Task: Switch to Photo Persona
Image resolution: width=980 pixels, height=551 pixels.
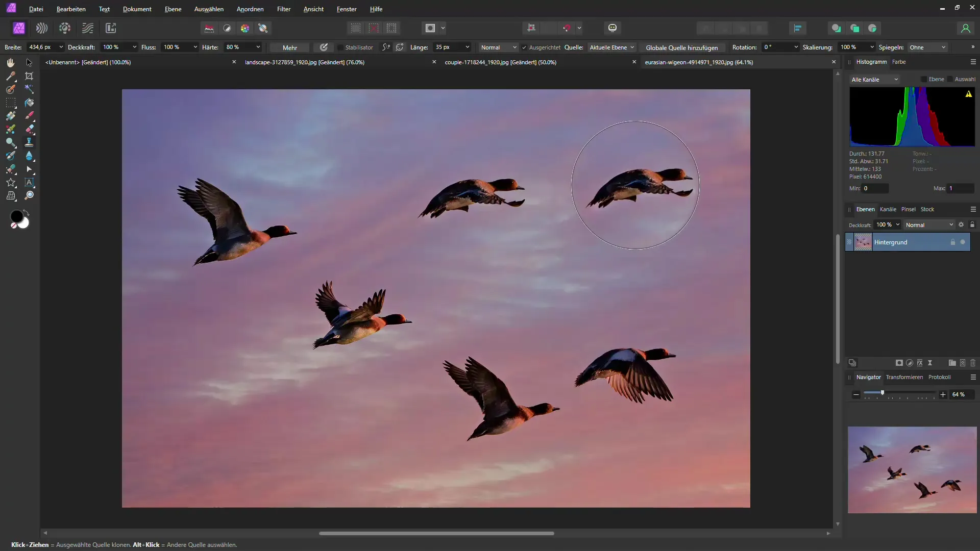Action: (x=19, y=28)
